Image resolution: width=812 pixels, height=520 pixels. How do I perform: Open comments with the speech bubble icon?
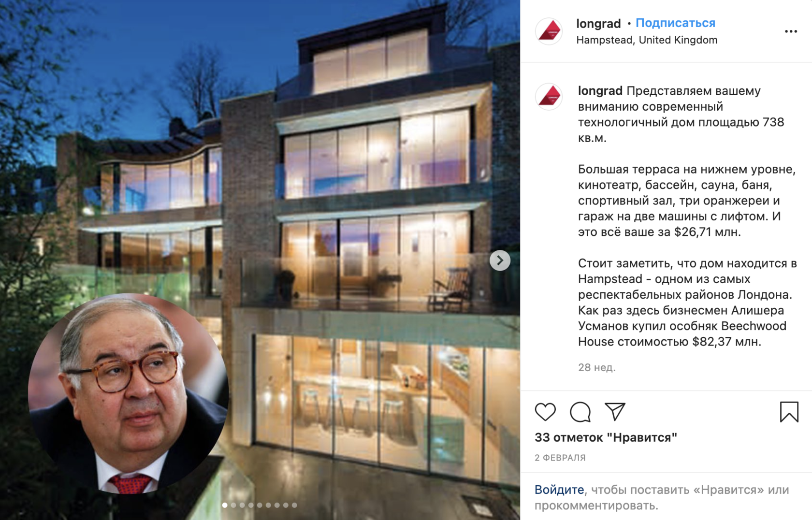pyautogui.click(x=580, y=412)
